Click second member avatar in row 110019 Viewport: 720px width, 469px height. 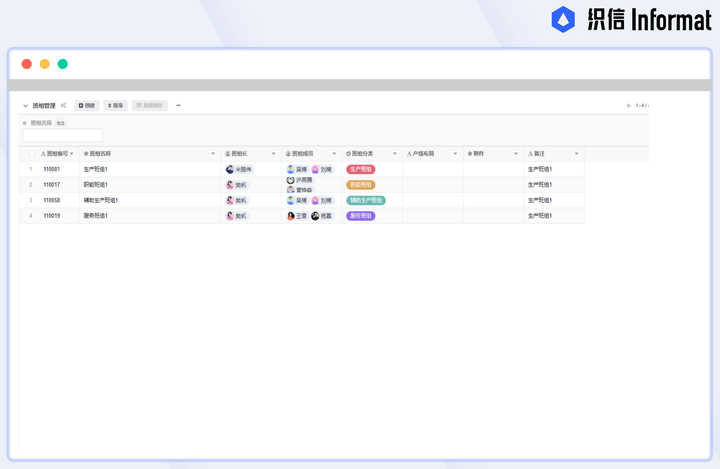coord(315,216)
